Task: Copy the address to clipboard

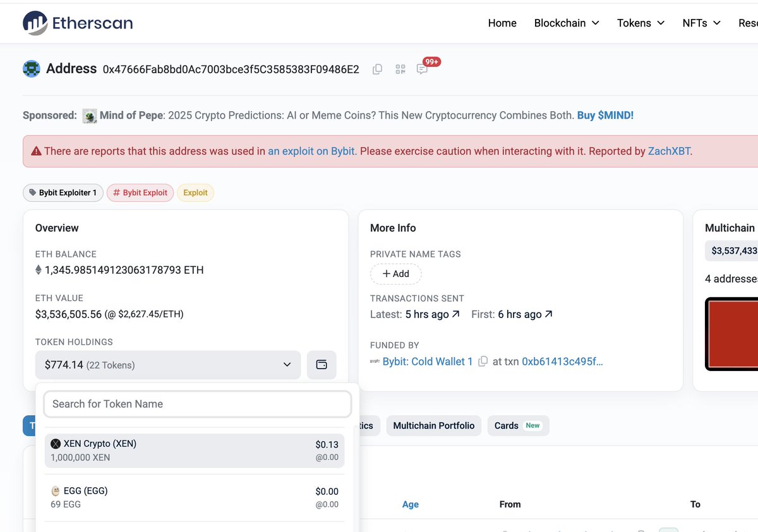Action: click(377, 69)
